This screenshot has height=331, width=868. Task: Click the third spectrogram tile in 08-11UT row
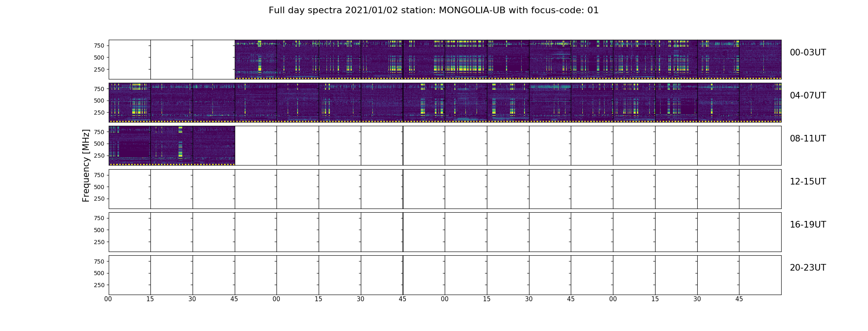tap(214, 146)
